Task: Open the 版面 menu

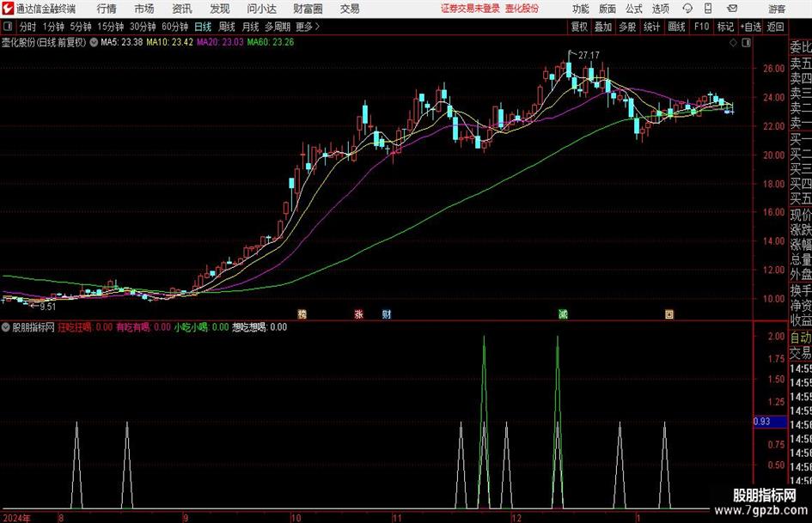Action: coord(607,9)
